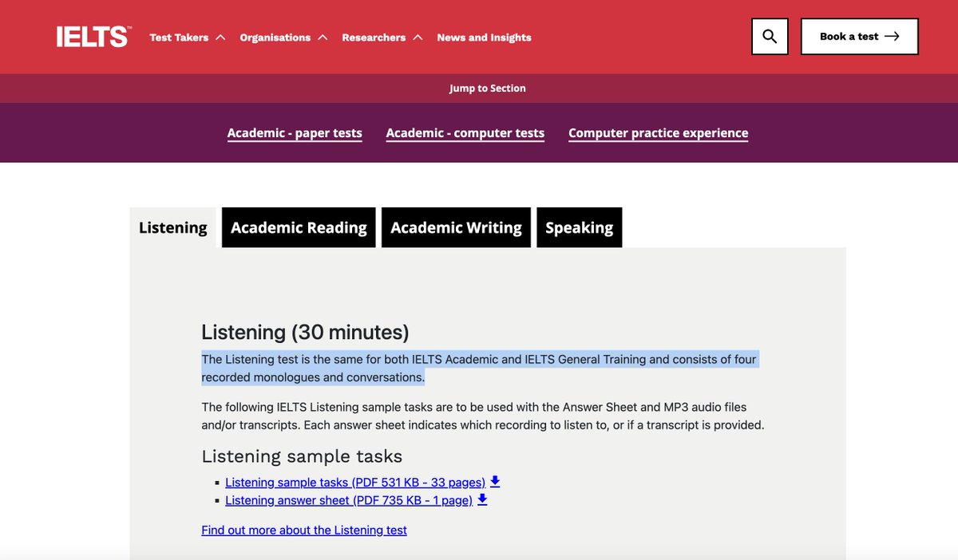Image resolution: width=958 pixels, height=560 pixels.
Task: Switch to the Academic Writing tab
Action: click(456, 228)
